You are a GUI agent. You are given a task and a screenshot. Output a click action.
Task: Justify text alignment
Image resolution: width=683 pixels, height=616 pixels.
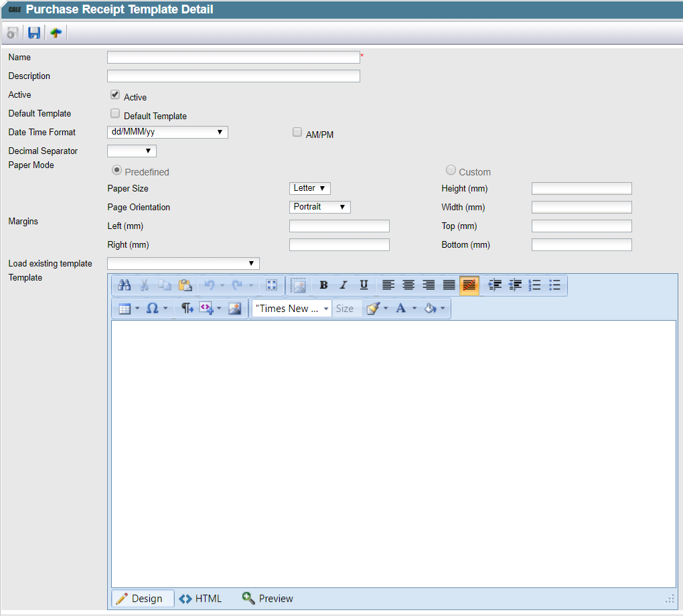coord(449,285)
